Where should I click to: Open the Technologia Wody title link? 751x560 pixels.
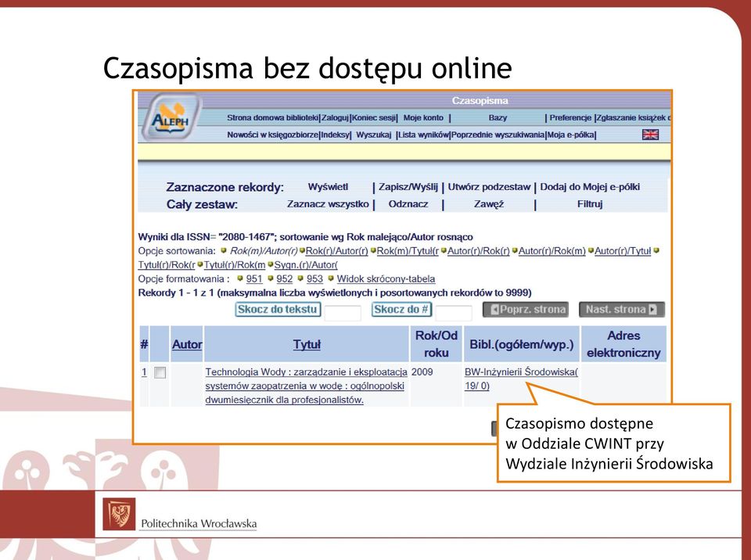(306, 386)
